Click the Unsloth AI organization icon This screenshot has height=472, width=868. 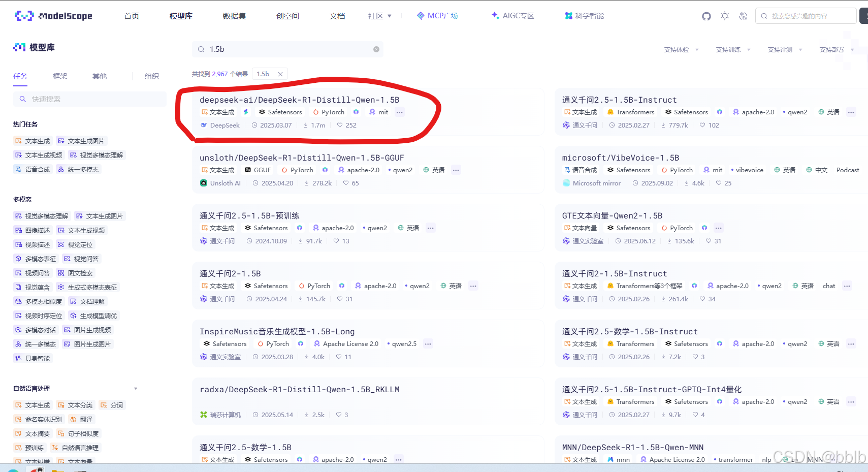pyautogui.click(x=203, y=183)
